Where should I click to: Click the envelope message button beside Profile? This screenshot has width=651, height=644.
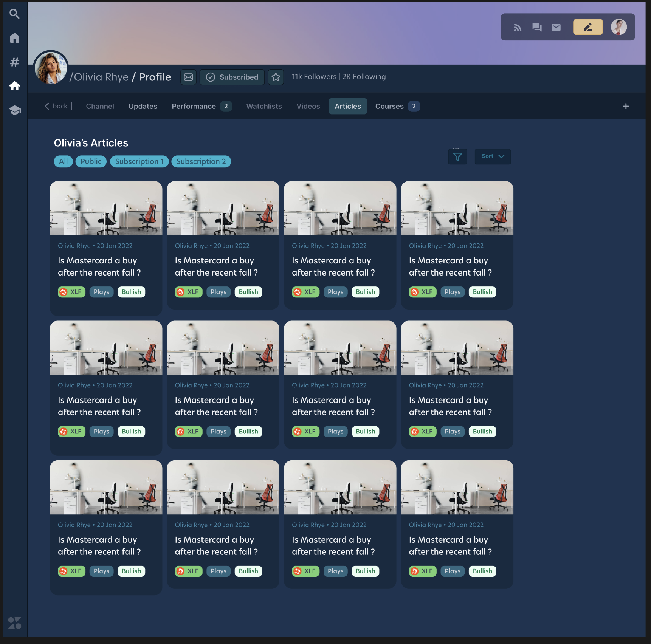[x=188, y=77]
